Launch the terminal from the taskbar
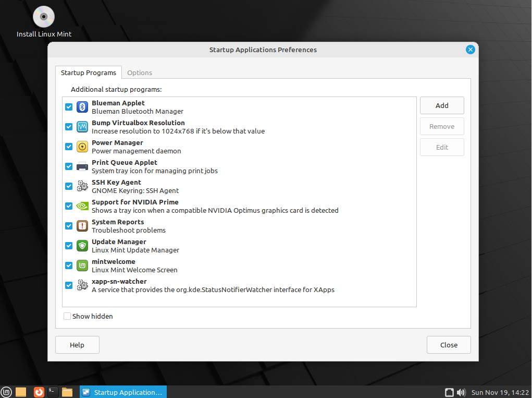 click(x=53, y=392)
